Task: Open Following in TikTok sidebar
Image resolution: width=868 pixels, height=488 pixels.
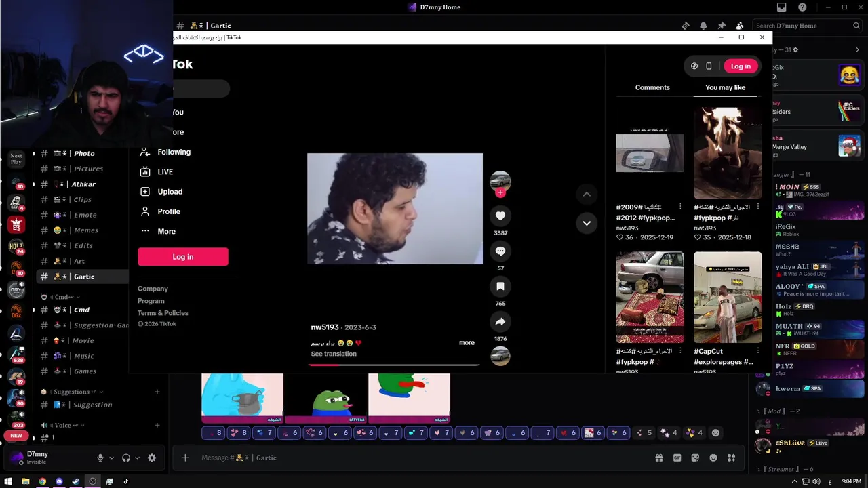Action: 166,152
